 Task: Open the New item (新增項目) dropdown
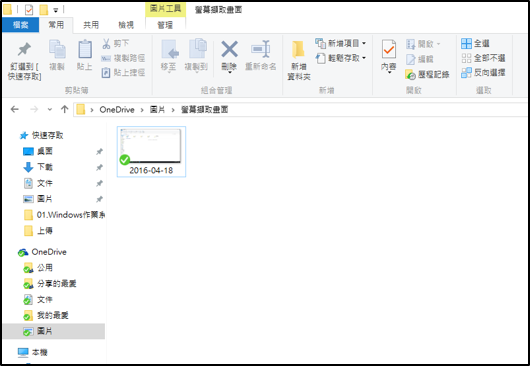click(340, 43)
